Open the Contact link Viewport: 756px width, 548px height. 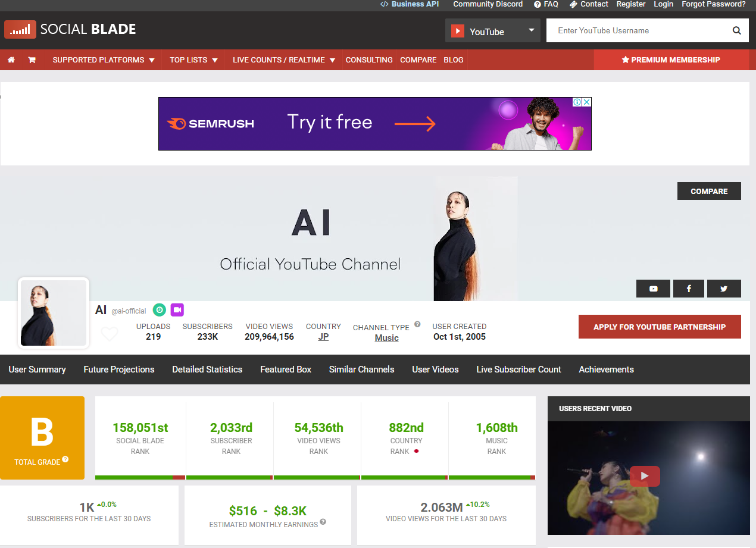(589, 4)
